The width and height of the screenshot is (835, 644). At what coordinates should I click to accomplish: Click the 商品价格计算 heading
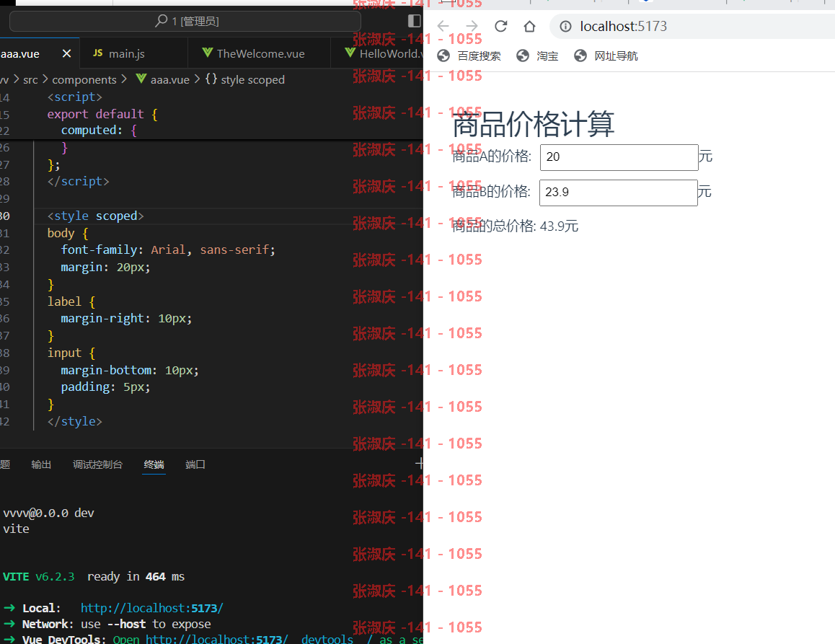[x=533, y=124]
